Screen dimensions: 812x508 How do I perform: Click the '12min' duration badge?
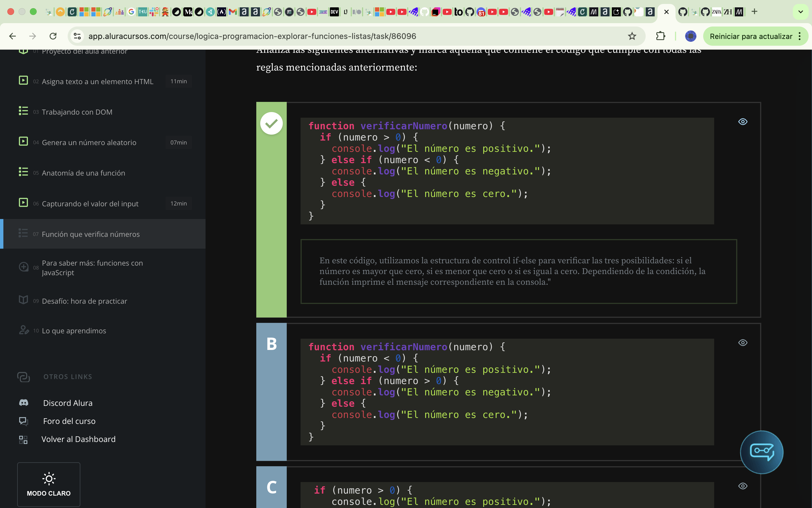[x=178, y=203]
